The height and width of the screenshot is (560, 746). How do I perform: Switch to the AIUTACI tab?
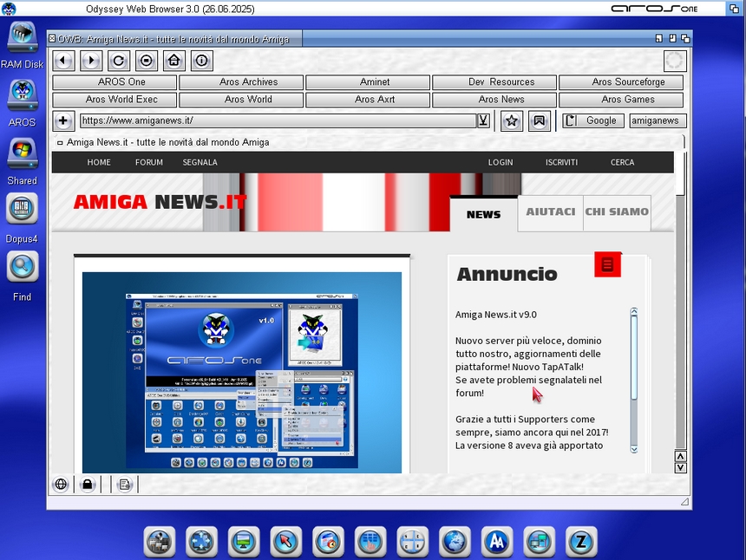(550, 212)
